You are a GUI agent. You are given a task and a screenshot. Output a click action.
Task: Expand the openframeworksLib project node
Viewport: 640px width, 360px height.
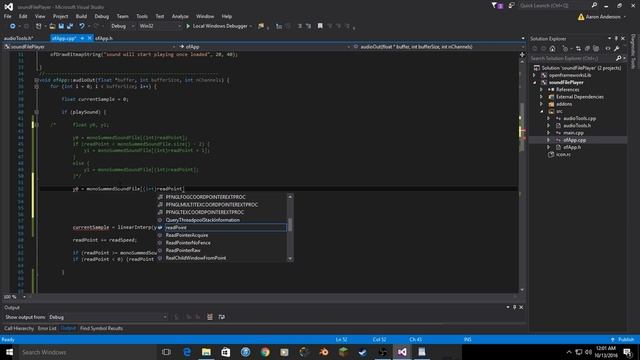click(x=535, y=76)
